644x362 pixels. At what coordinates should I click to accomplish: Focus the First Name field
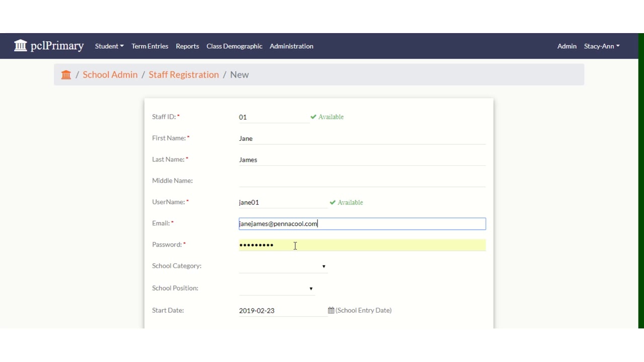click(x=362, y=139)
